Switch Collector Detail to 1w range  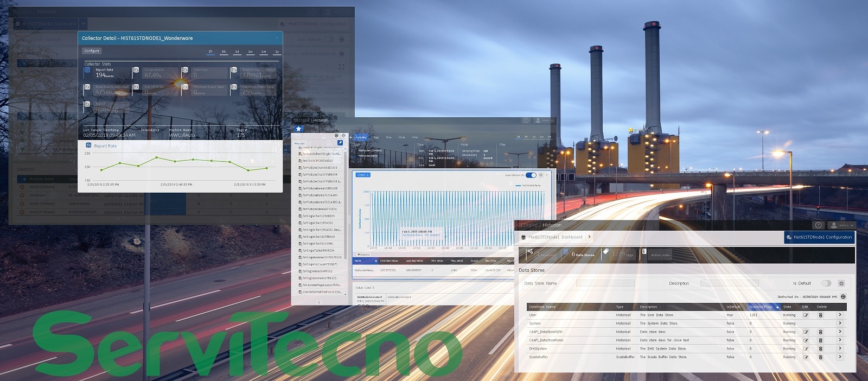[x=250, y=52]
